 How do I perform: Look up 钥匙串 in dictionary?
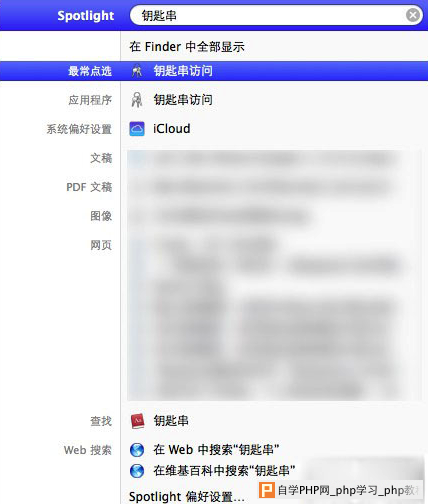coord(171,421)
